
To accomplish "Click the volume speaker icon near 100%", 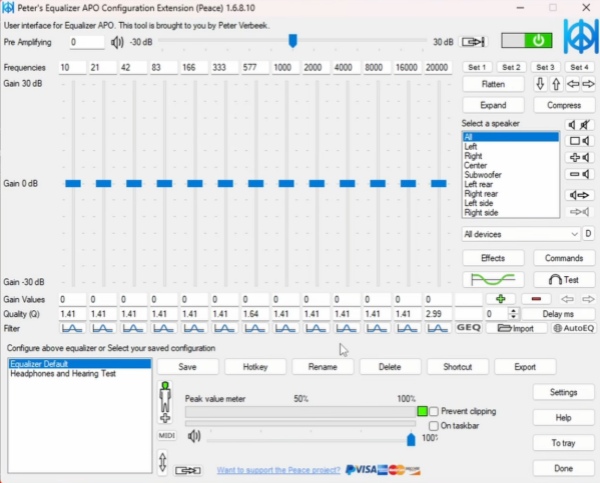I will 194,436.
